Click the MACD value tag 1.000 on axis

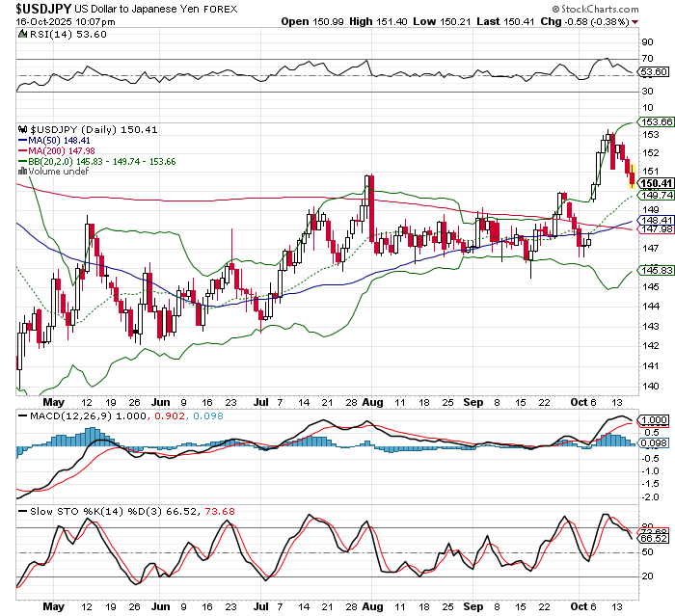(654, 421)
